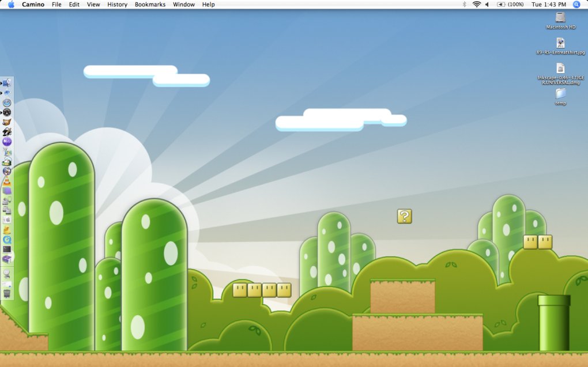This screenshot has height=367, width=588.
Task: Open the Camino application menu
Action: pyautogui.click(x=33, y=5)
